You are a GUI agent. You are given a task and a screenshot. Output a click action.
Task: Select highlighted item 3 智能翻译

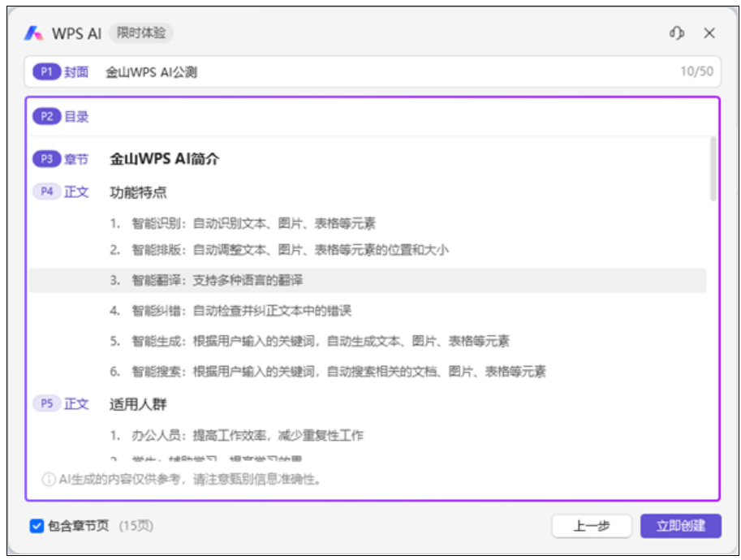(x=368, y=280)
